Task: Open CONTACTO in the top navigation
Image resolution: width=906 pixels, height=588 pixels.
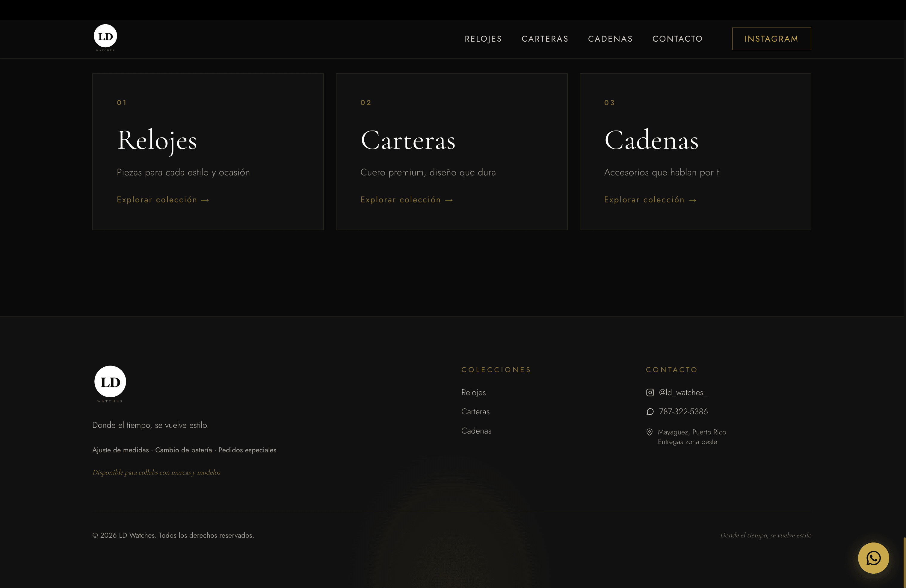Action: [677, 39]
